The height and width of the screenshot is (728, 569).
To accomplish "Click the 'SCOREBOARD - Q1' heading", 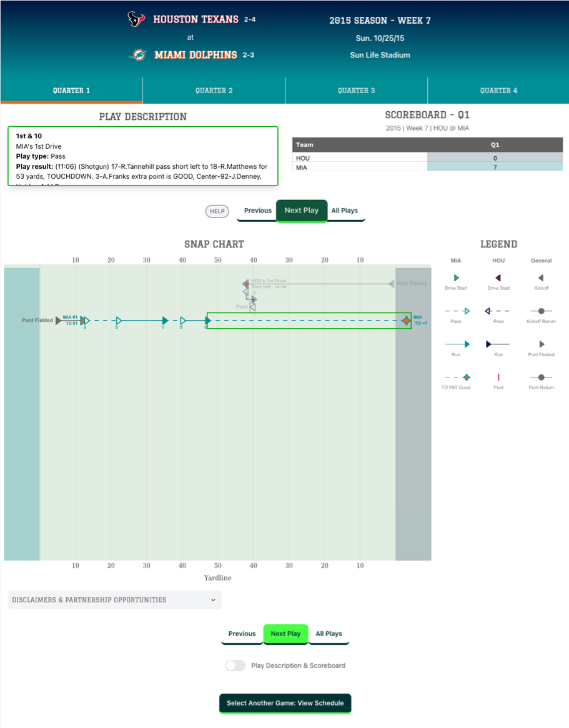I will (427, 115).
